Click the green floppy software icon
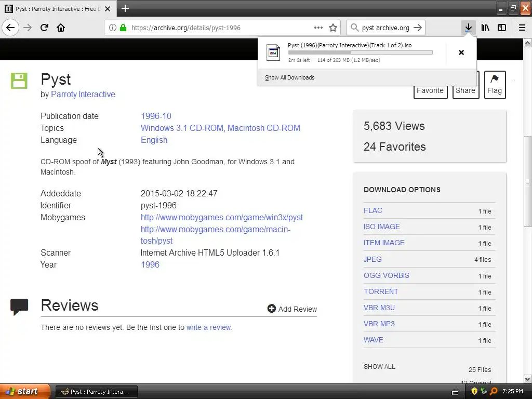532x399 pixels. 19,81
